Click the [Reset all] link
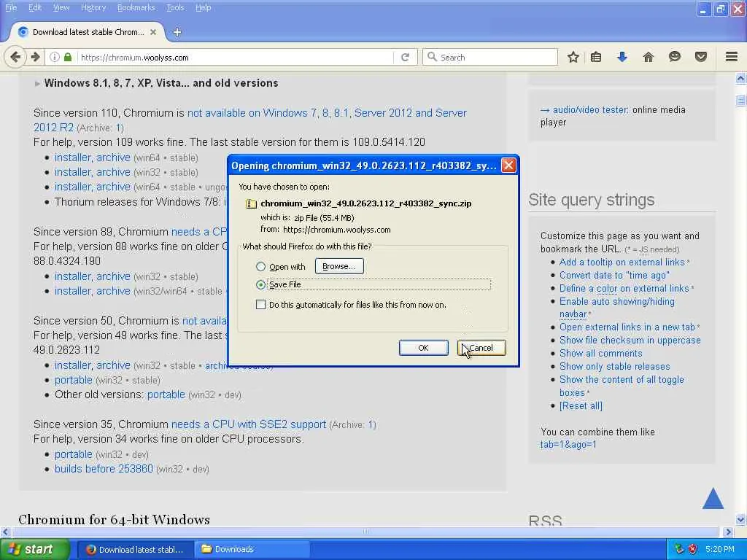Viewport: 747px width, 560px height. [x=581, y=406]
